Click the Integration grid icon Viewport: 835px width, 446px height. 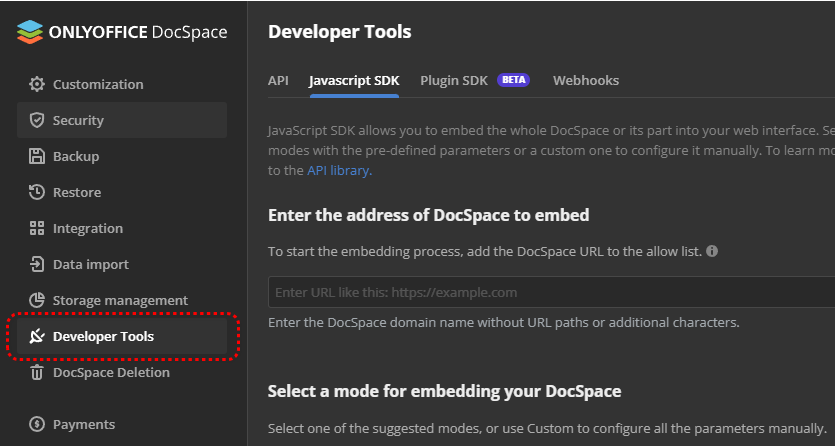(37, 228)
